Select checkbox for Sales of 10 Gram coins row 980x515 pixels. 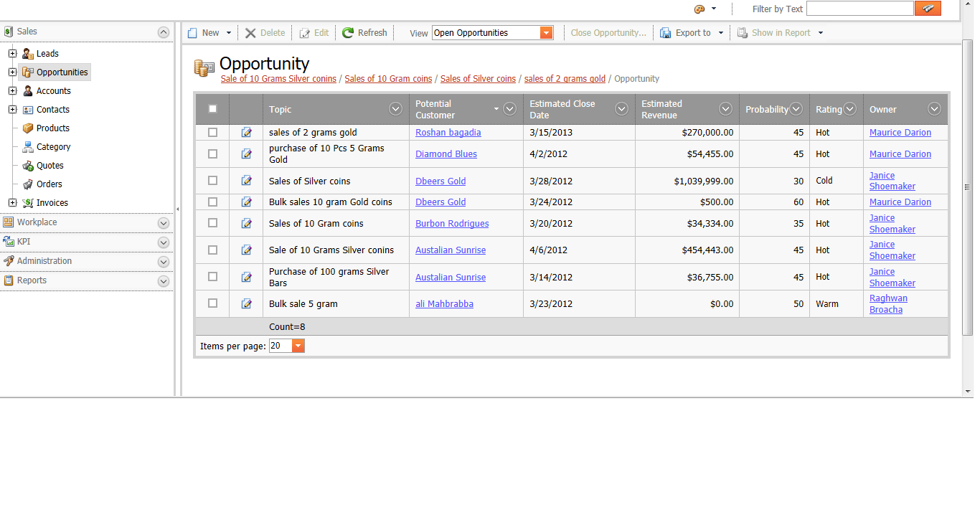[x=212, y=223]
